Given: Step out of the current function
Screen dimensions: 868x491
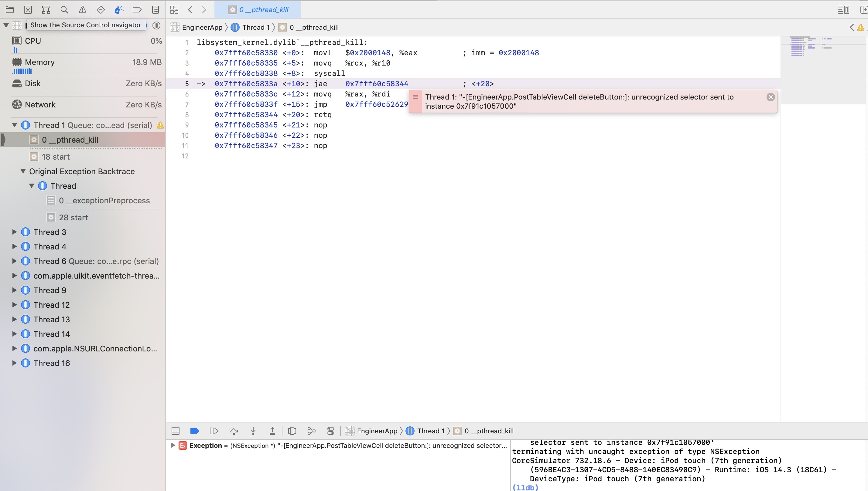Looking at the screenshot, I should [272, 431].
